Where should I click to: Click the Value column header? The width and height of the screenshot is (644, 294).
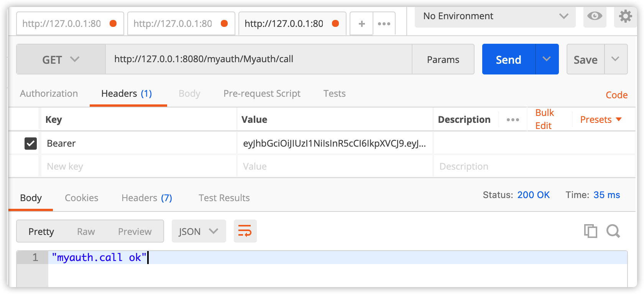pos(254,120)
